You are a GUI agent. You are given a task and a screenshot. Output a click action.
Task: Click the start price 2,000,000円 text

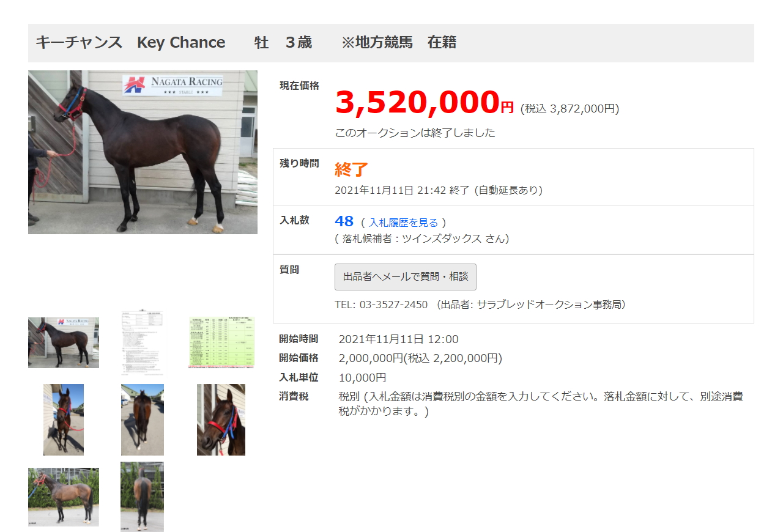pos(371,358)
